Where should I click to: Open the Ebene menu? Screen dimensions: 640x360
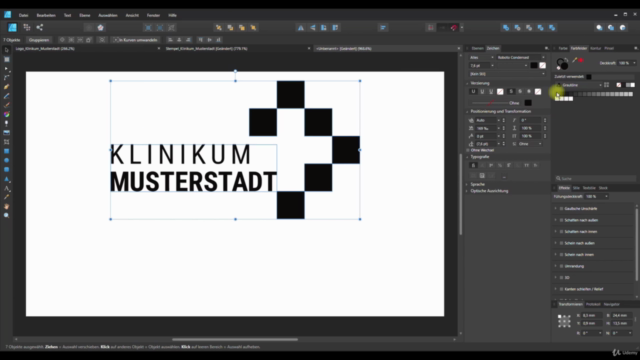(x=84, y=15)
